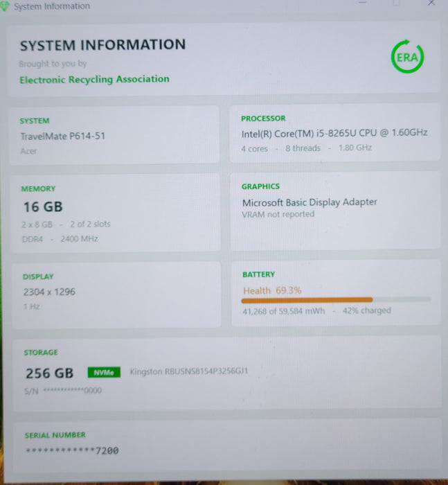Select the BATTERY section label
Viewport: 448px width, 485px height.
258,274
